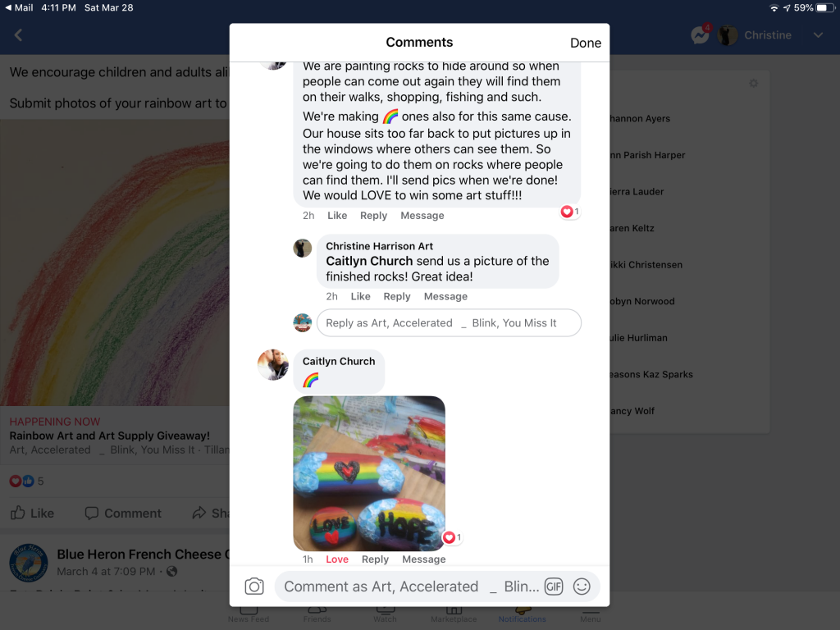Toggle the Love reaction on rock photo comment
The height and width of the screenshot is (630, 840).
tap(337, 559)
